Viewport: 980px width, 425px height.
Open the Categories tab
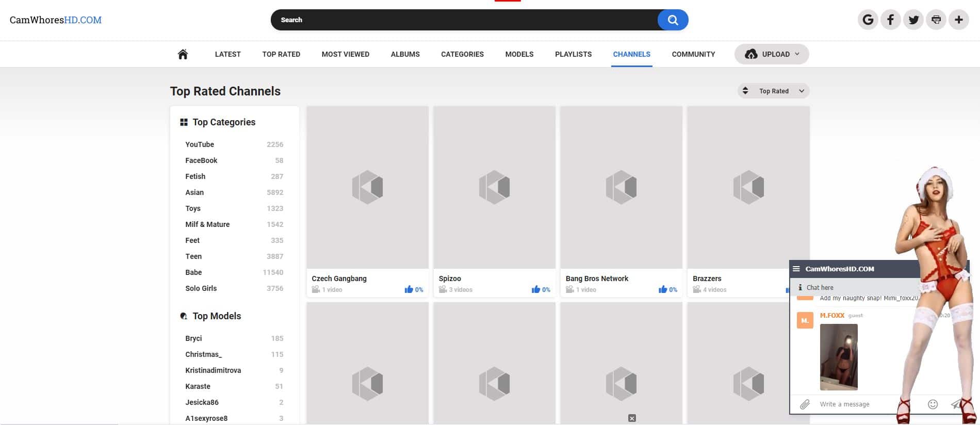[462, 54]
